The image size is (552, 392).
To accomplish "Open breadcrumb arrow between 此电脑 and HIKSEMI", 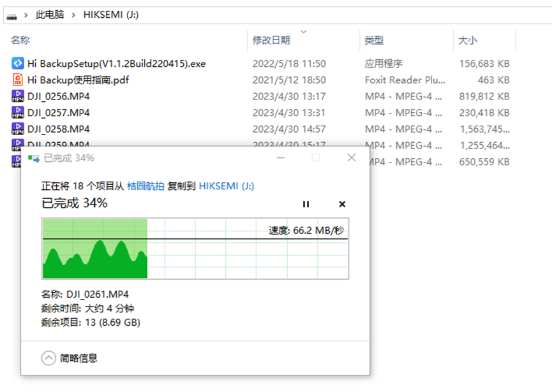I will [x=74, y=15].
